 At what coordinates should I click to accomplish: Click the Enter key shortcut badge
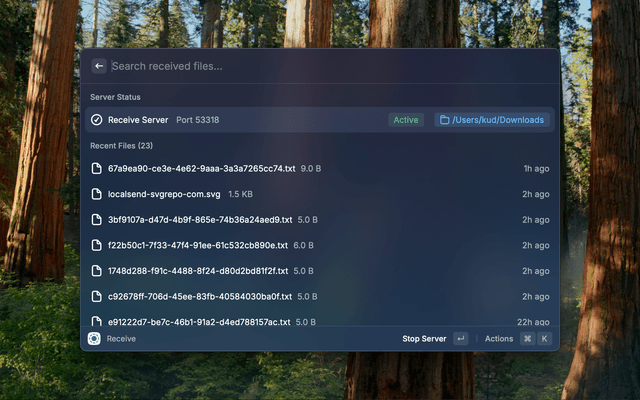[460, 339]
